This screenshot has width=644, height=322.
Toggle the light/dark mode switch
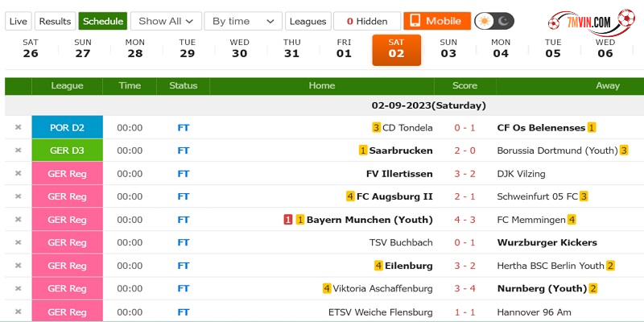tap(494, 21)
